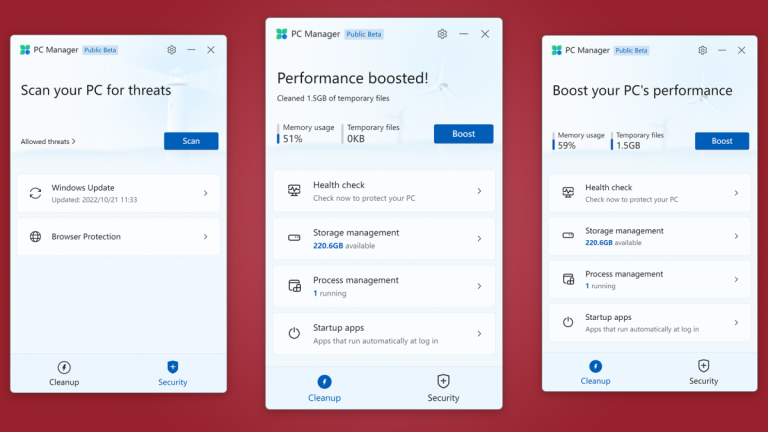Click Storage management drive icon in right window

[568, 236]
